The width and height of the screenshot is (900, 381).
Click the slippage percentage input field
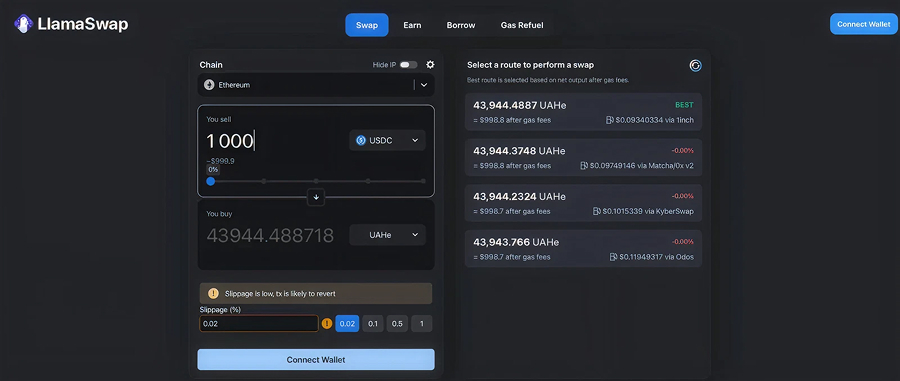(x=258, y=324)
